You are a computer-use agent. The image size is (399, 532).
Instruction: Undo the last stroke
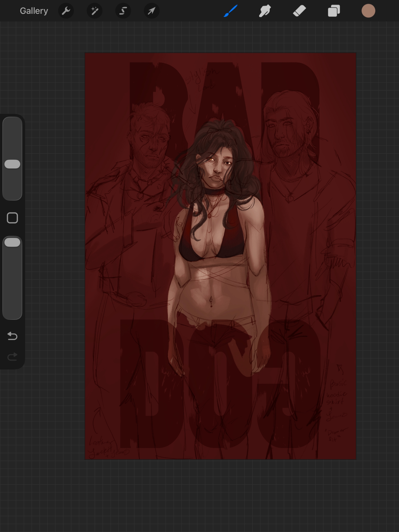[x=13, y=336]
